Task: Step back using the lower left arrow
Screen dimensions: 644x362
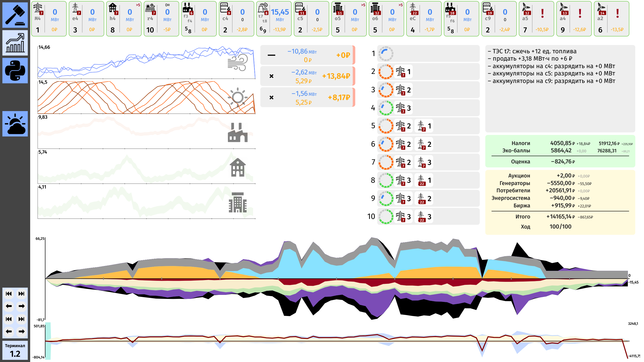Action: click(9, 332)
